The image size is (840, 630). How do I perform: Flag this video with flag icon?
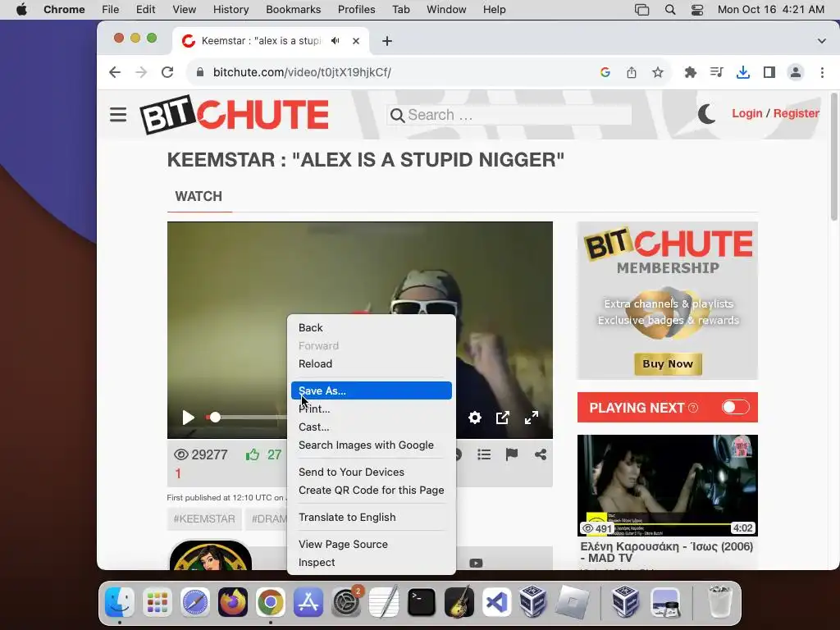point(512,454)
